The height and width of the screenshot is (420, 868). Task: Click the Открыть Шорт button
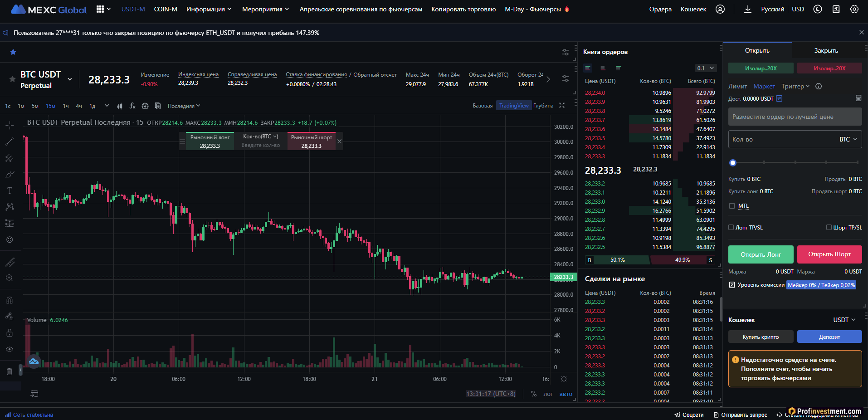click(829, 254)
